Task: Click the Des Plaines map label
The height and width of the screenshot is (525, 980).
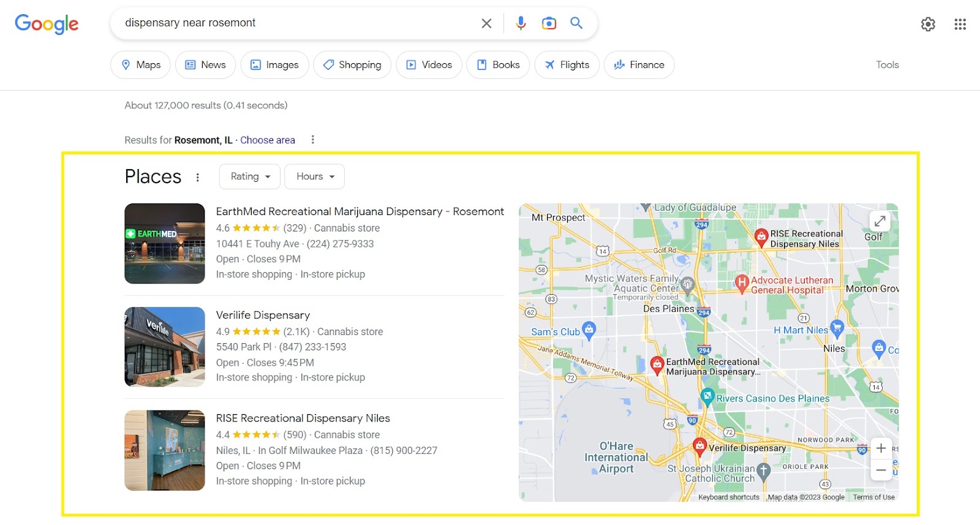Action: pos(669,309)
